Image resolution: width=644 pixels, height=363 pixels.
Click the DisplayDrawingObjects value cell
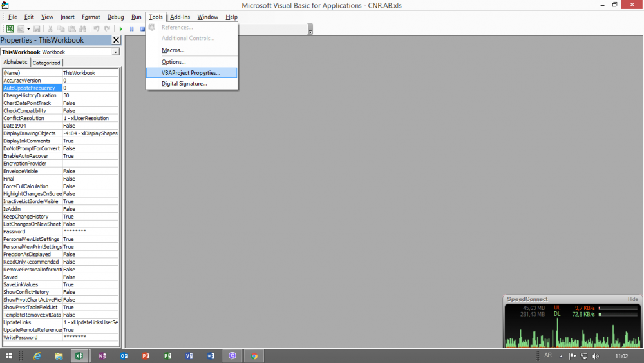click(90, 133)
